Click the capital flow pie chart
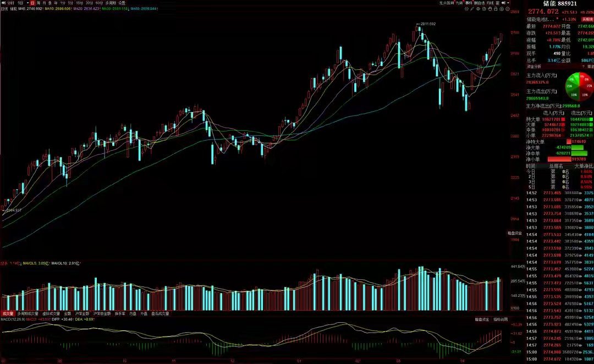Screen dimensions: 594x364 [x=579, y=87]
